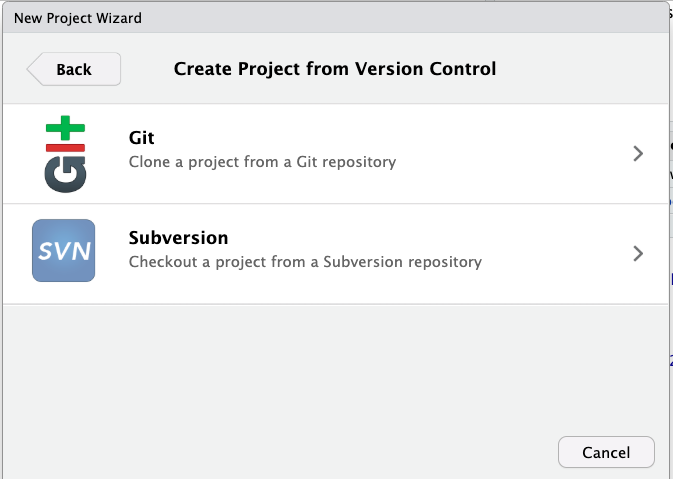
Task: Click blank space in the Subversion row
Action: [560, 254]
